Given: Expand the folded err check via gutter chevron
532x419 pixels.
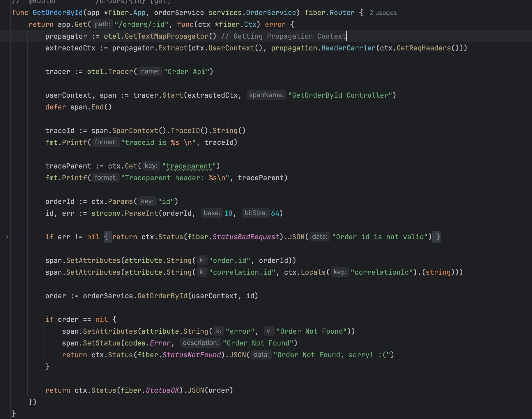Looking at the screenshot, I should point(7,237).
